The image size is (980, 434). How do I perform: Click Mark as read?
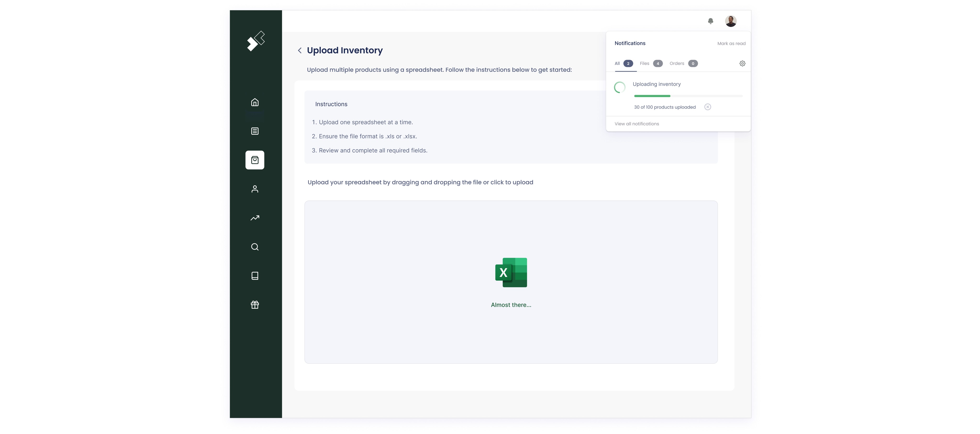pos(731,44)
